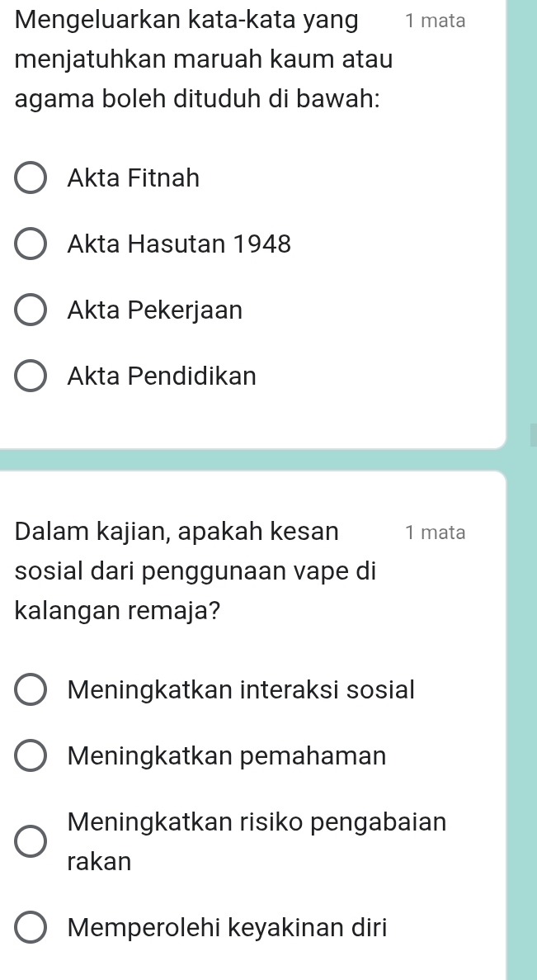Click the '1 mata' label on first question

435,21
